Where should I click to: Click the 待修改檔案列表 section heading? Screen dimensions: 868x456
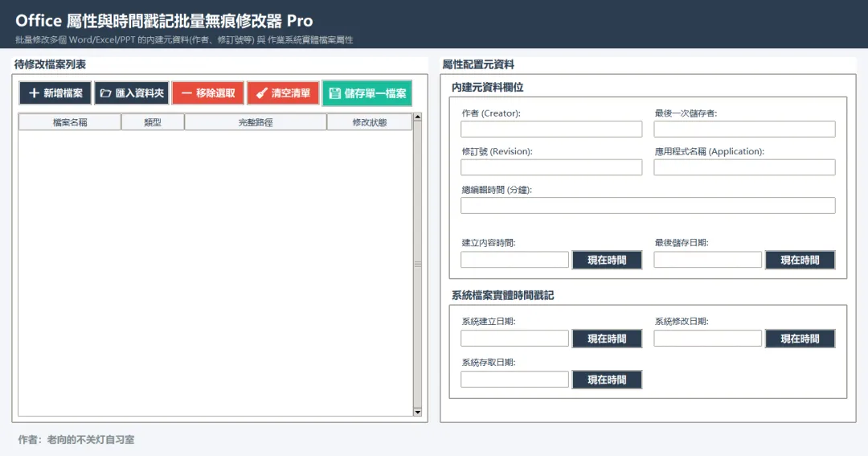(50, 64)
